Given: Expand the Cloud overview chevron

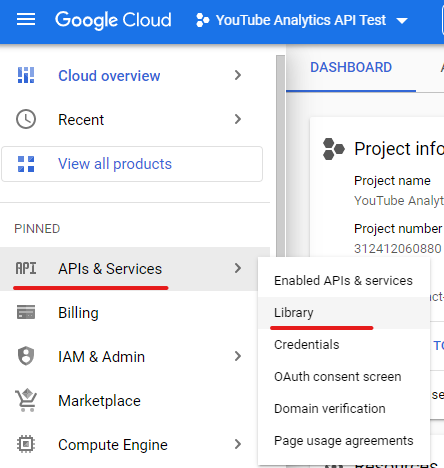Looking at the screenshot, I should (x=238, y=75).
